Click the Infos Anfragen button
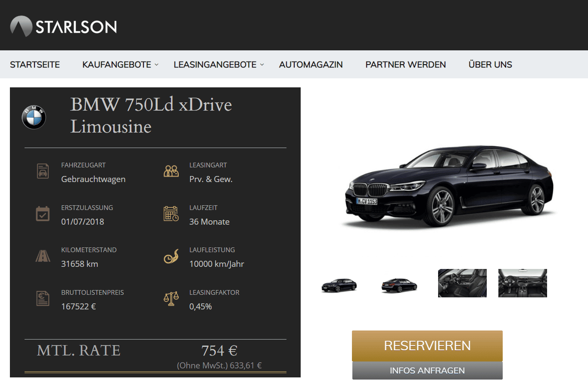The height and width of the screenshot is (383, 588). point(427,371)
